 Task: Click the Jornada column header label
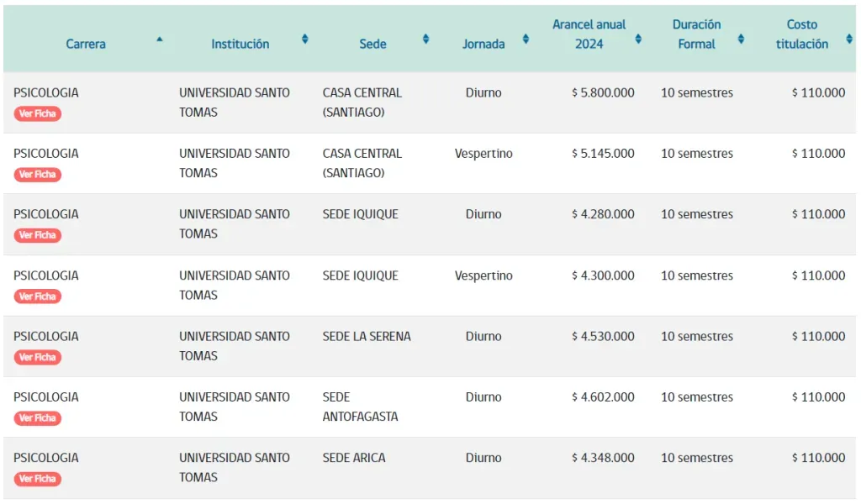point(483,44)
